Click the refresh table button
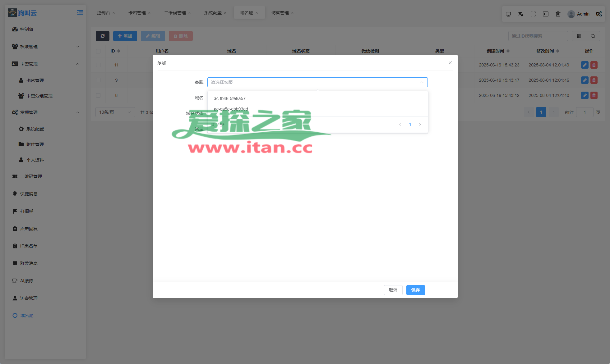This screenshot has width=610, height=364. 103,36
